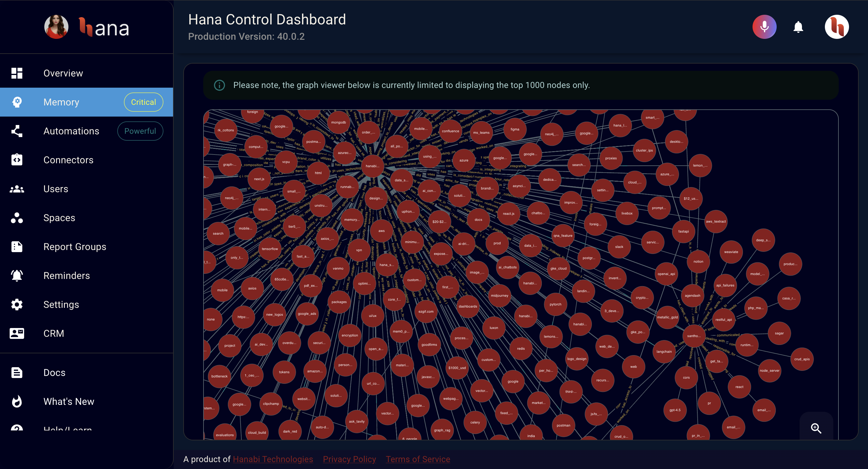Image resolution: width=868 pixels, height=469 pixels.
Task: Click the Users icon in sidebar
Action: point(17,189)
